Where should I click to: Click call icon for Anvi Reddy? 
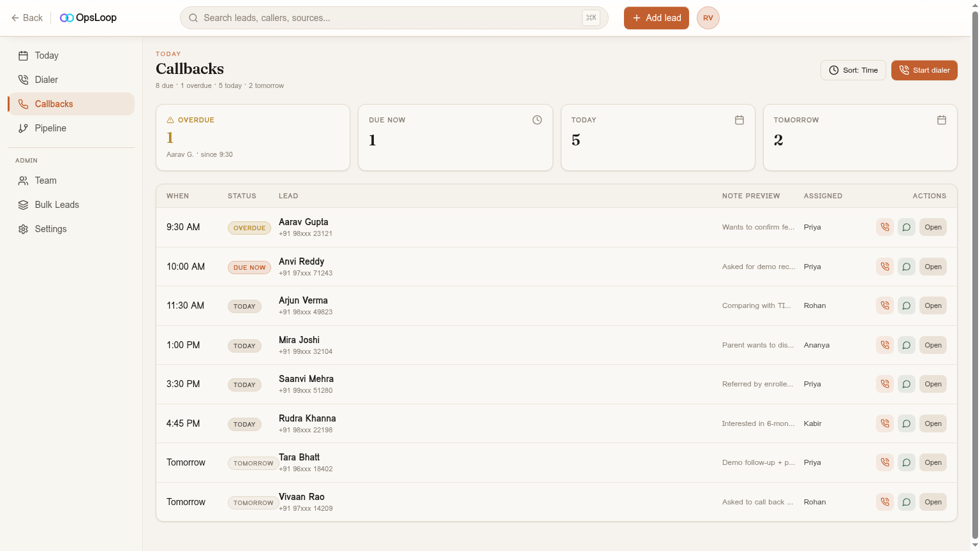coord(884,267)
